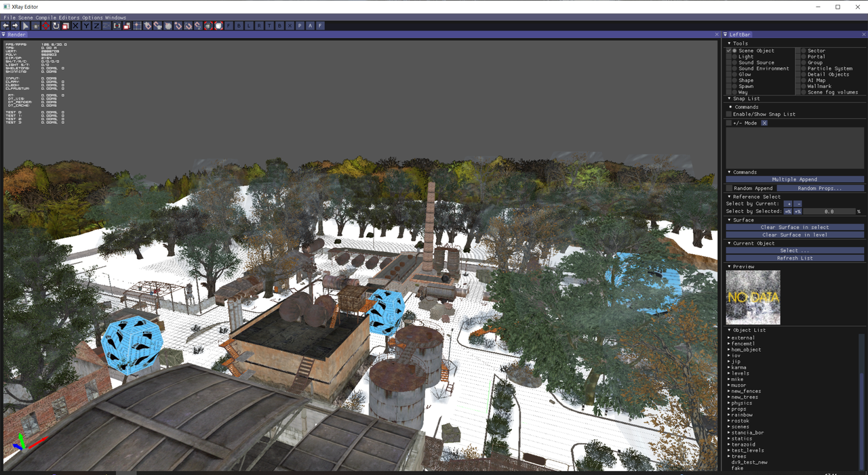Toggle the ZX plane constraint button

(x=106, y=26)
